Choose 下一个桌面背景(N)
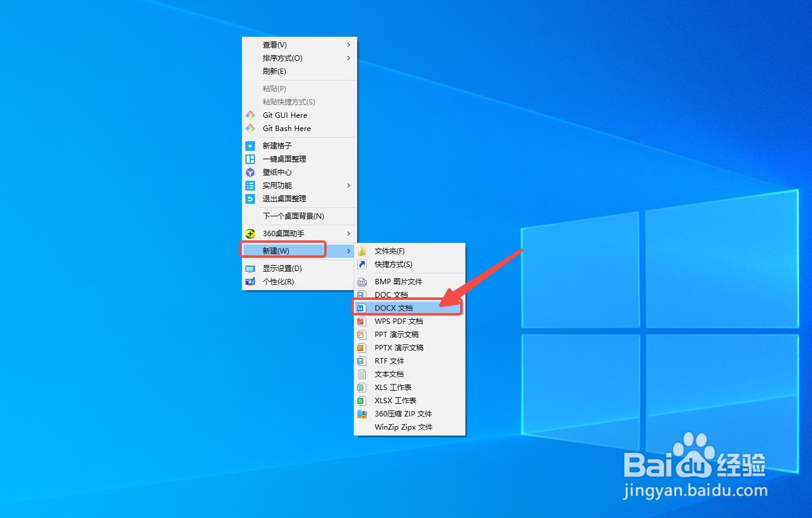 pyautogui.click(x=299, y=216)
